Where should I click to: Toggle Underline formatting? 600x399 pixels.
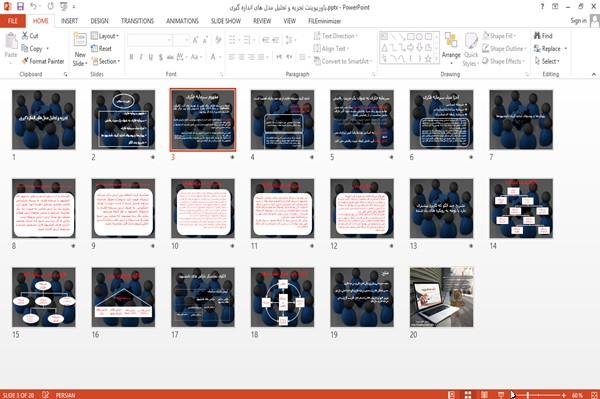[151, 57]
